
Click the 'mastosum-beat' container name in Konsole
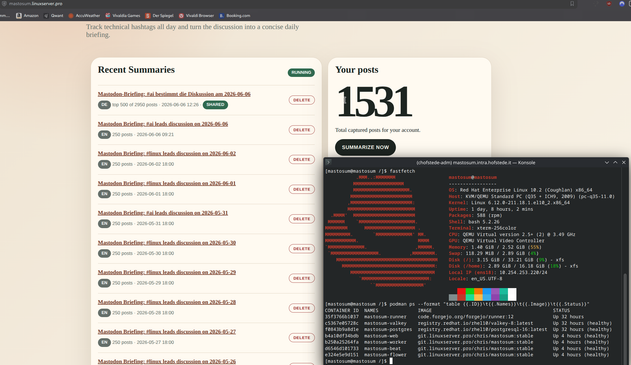tap(382, 349)
